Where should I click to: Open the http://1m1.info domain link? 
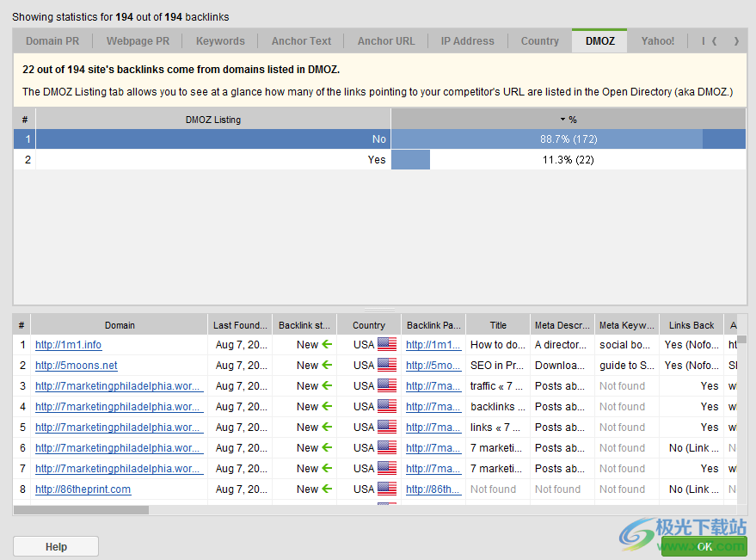pyautogui.click(x=69, y=345)
